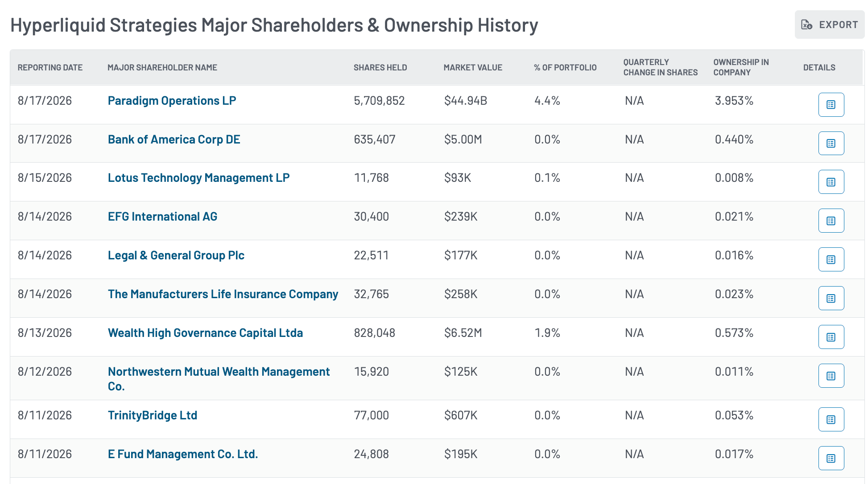The height and width of the screenshot is (484, 868).
Task: Open details icon for Manufacturers Life Insurance
Action: 831,298
